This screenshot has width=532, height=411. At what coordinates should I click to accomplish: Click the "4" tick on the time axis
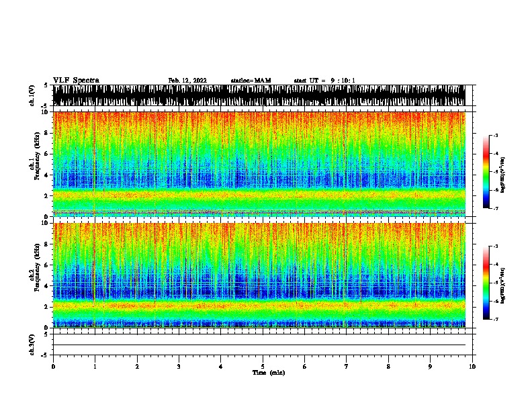[x=221, y=367]
